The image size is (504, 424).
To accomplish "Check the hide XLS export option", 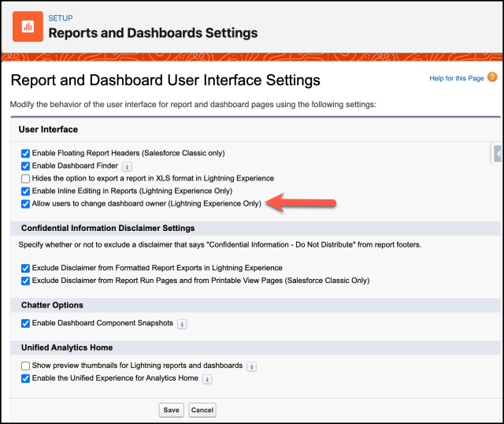I will pos(26,178).
